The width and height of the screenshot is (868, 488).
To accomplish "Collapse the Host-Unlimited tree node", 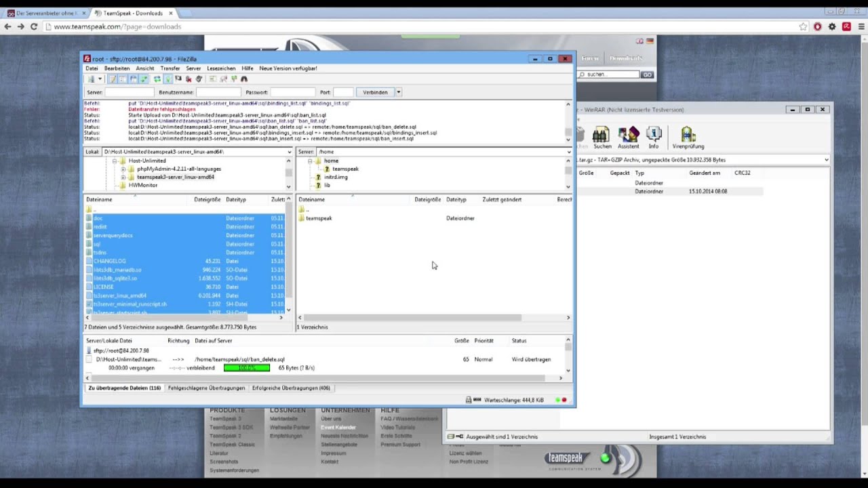I will point(115,161).
